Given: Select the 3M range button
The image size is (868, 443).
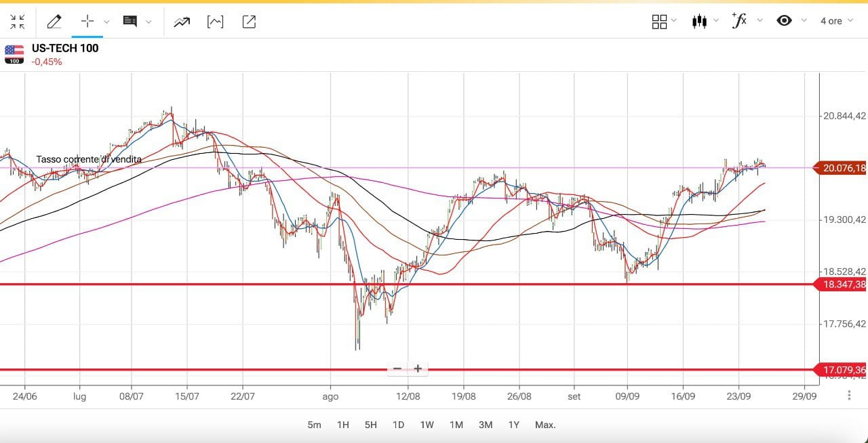Looking at the screenshot, I should point(486,425).
